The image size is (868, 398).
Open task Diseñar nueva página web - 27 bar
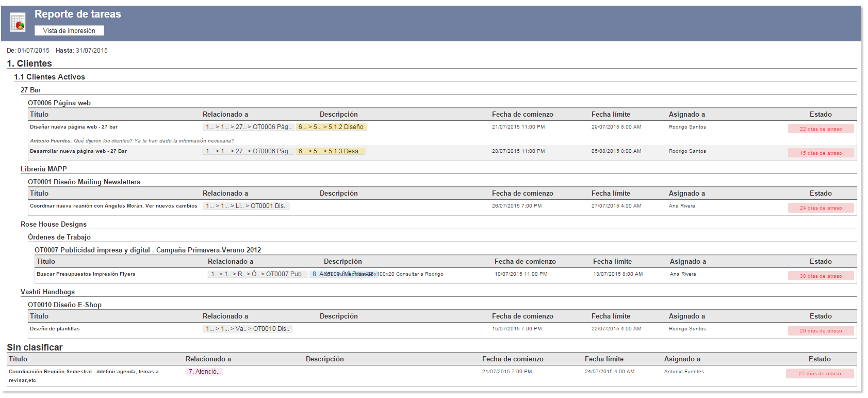tap(74, 127)
